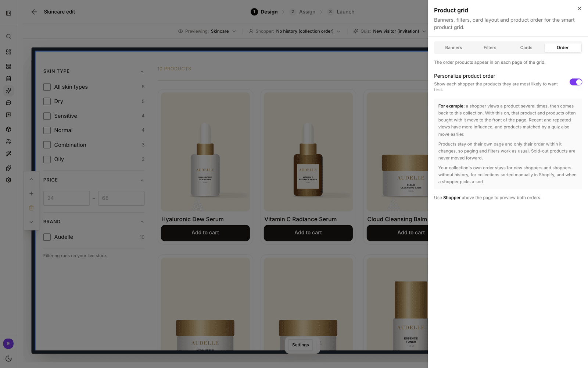Toggle the sidebar panel icon
588x368 pixels.
[8, 13]
